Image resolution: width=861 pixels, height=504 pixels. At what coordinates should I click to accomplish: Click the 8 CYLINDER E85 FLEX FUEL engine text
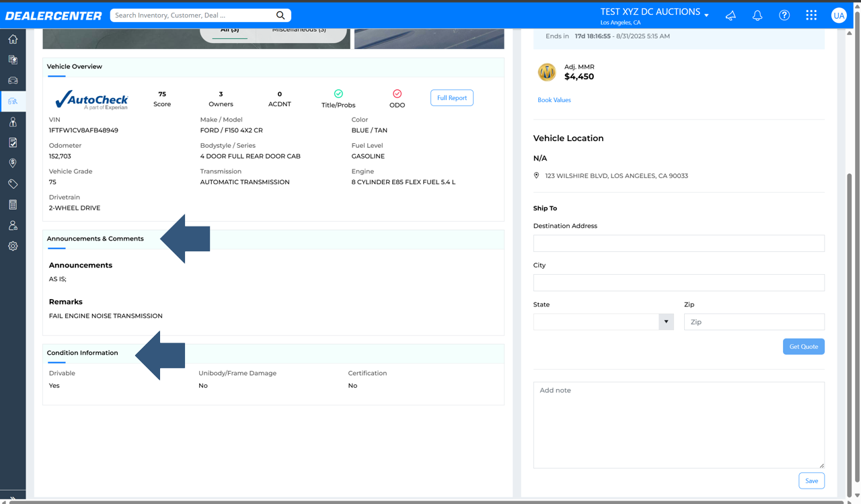[404, 182]
